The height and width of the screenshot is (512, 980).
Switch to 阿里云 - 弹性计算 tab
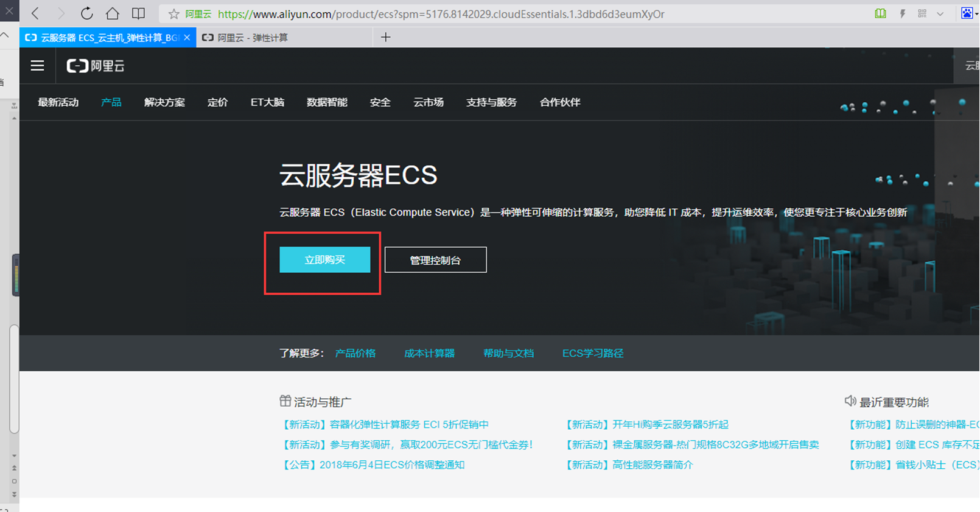(x=253, y=38)
